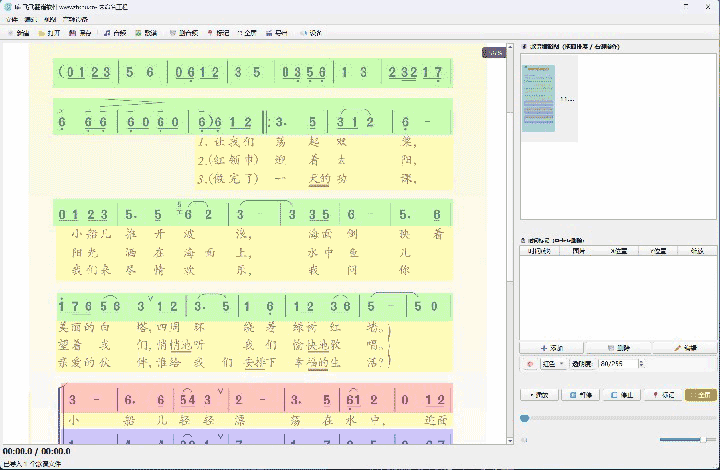Click the plus Add marker button
Screen dimensions: 720x470
(551, 348)
